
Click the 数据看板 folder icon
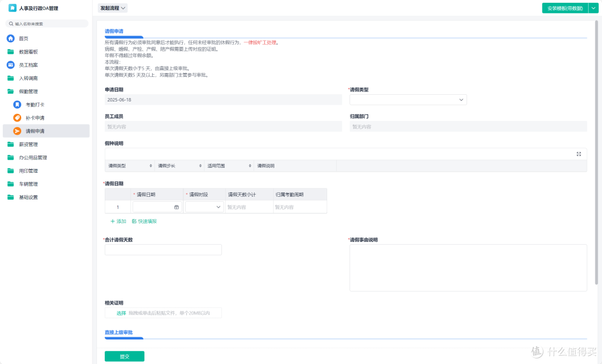pyautogui.click(x=11, y=51)
